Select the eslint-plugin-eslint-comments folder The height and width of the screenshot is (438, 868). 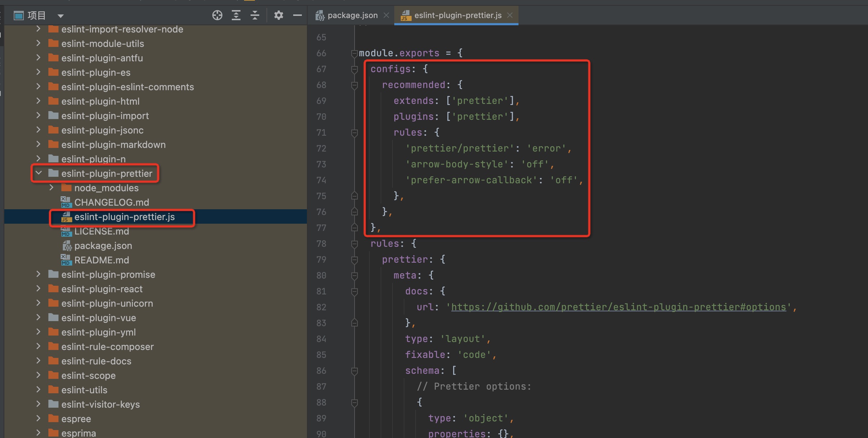tap(127, 87)
